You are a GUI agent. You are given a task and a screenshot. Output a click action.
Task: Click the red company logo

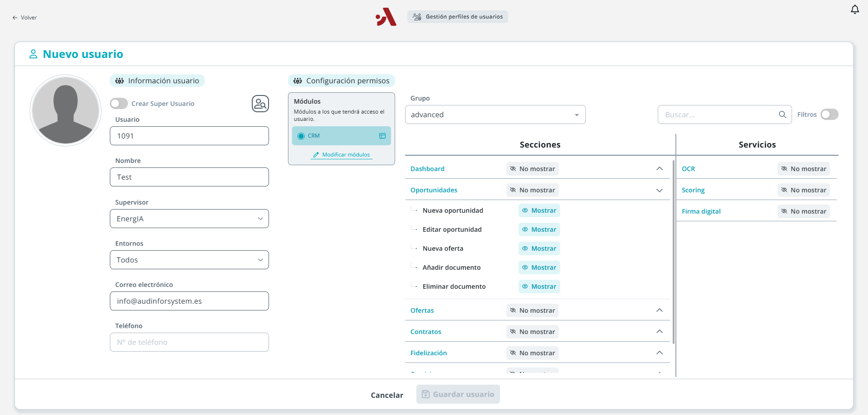coord(386,17)
